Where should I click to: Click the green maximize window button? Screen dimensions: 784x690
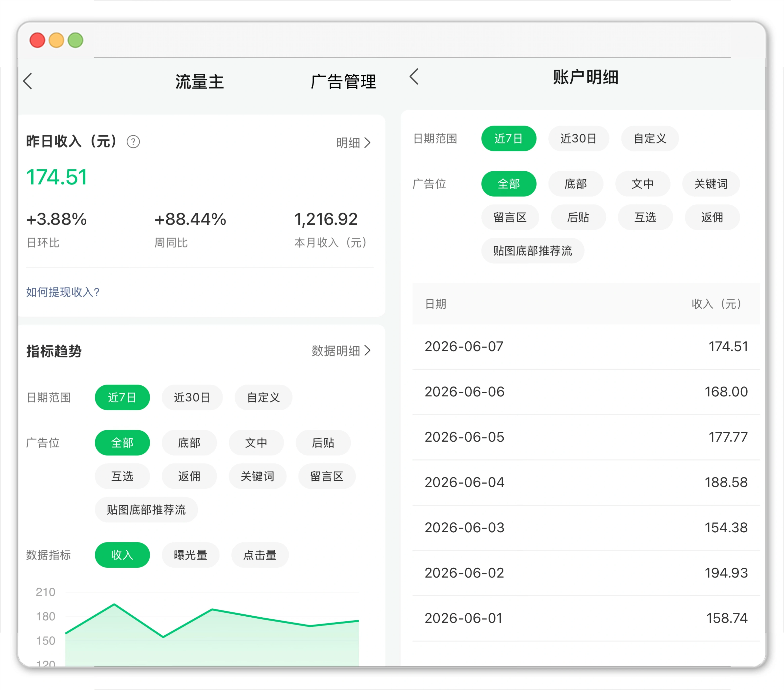pos(76,40)
